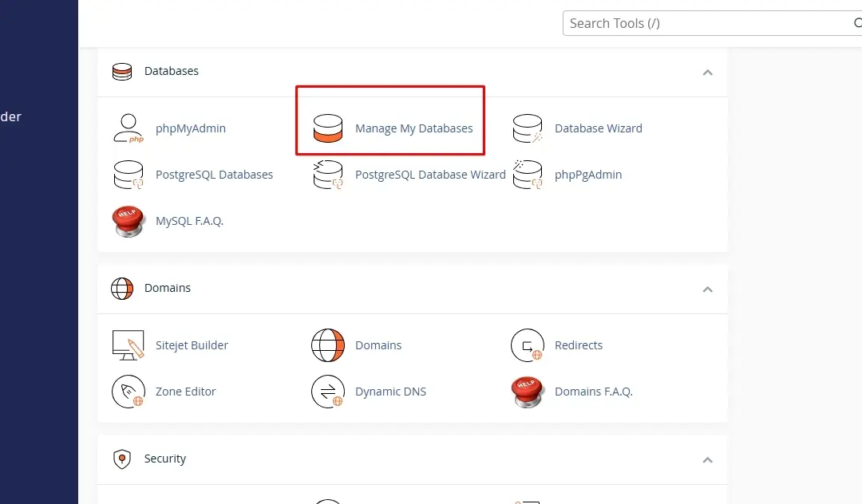
Task: Collapse the Databases section chevron
Action: tap(707, 73)
